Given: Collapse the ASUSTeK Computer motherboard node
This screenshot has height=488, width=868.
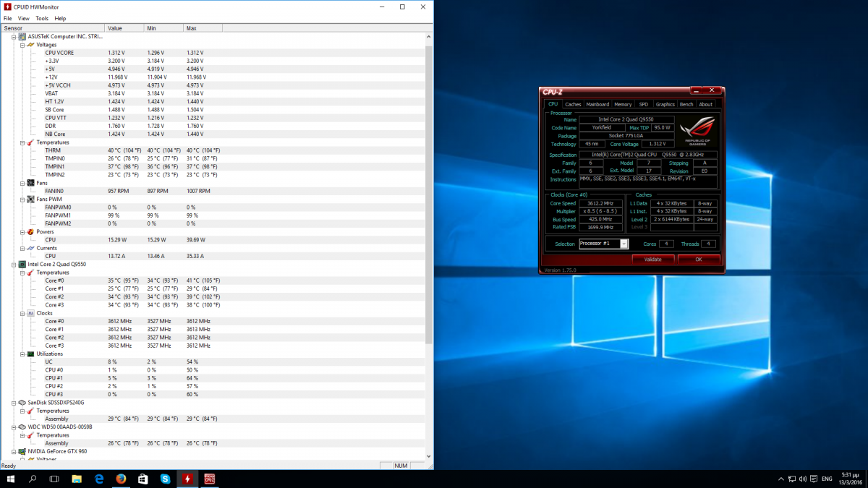Looking at the screenshot, I should coord(14,36).
